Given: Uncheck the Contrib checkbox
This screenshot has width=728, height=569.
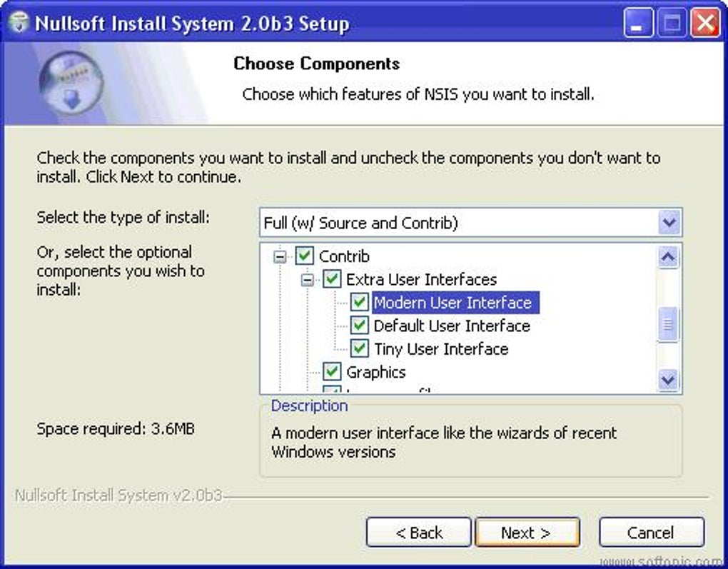Looking at the screenshot, I should coord(305,256).
